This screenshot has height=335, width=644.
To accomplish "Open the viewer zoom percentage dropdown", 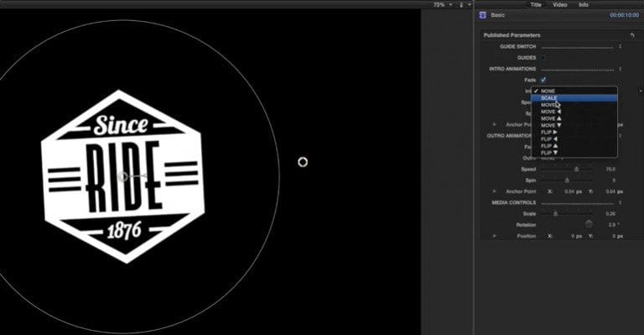I will 443,4.
